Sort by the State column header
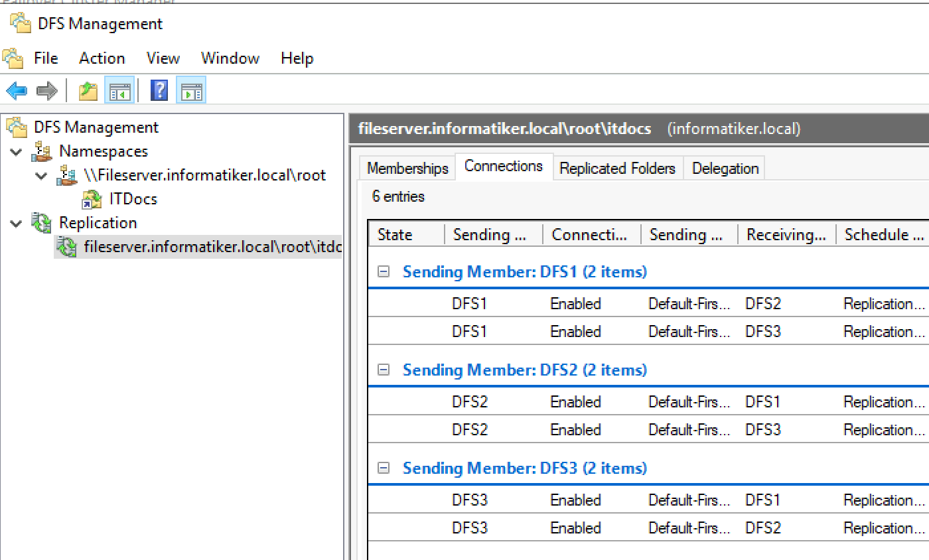929x560 pixels. click(x=406, y=234)
